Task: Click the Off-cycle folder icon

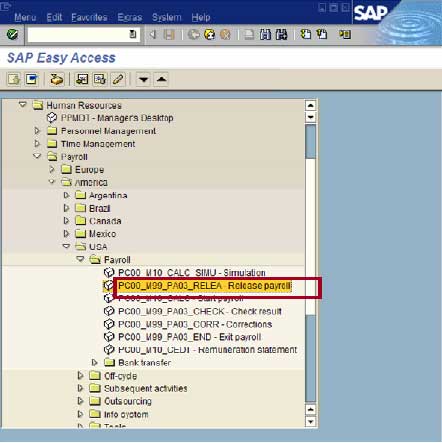Action: click(x=95, y=376)
